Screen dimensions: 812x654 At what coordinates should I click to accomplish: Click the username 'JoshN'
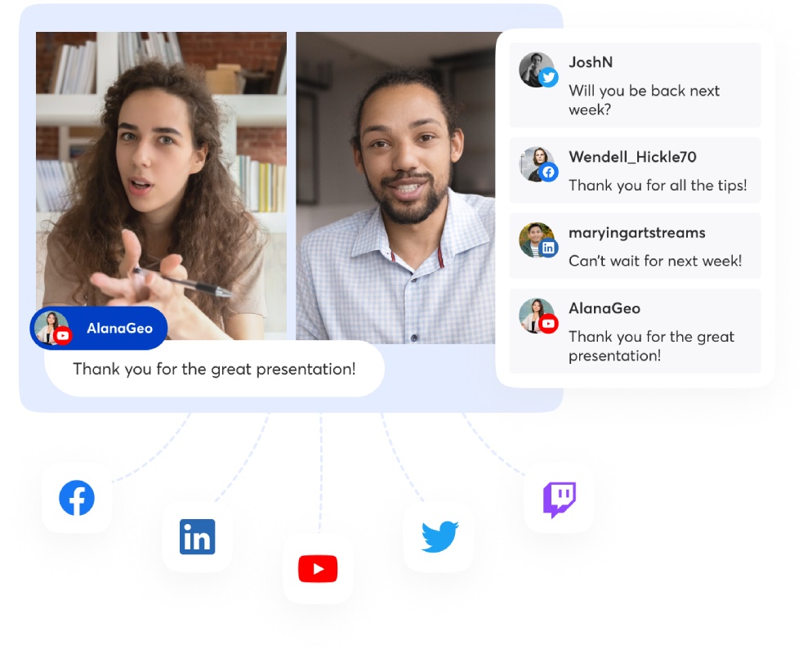[591, 62]
